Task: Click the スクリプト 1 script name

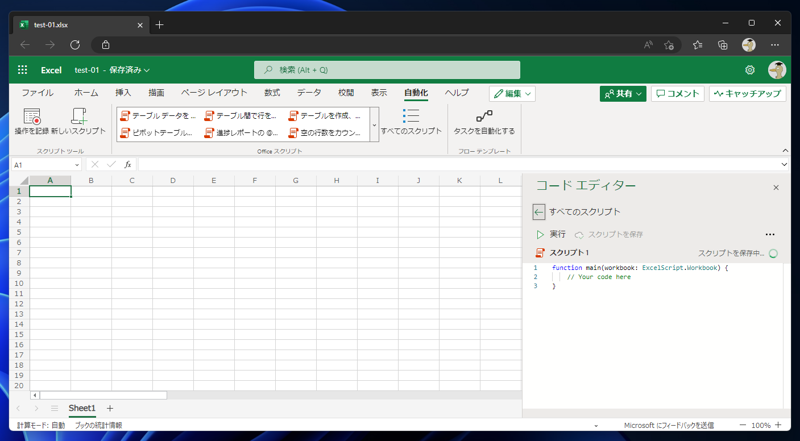Action: (x=568, y=253)
